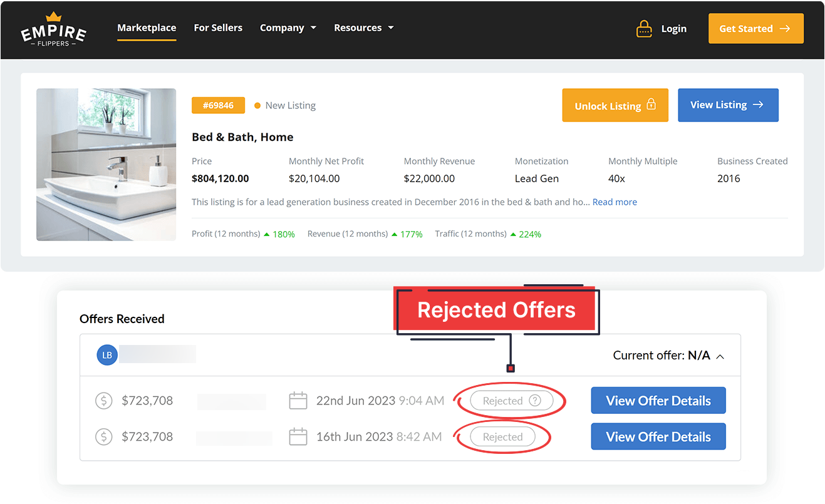Expand the Company dropdown menu
Screen dimensions: 825x504
pyautogui.click(x=288, y=28)
